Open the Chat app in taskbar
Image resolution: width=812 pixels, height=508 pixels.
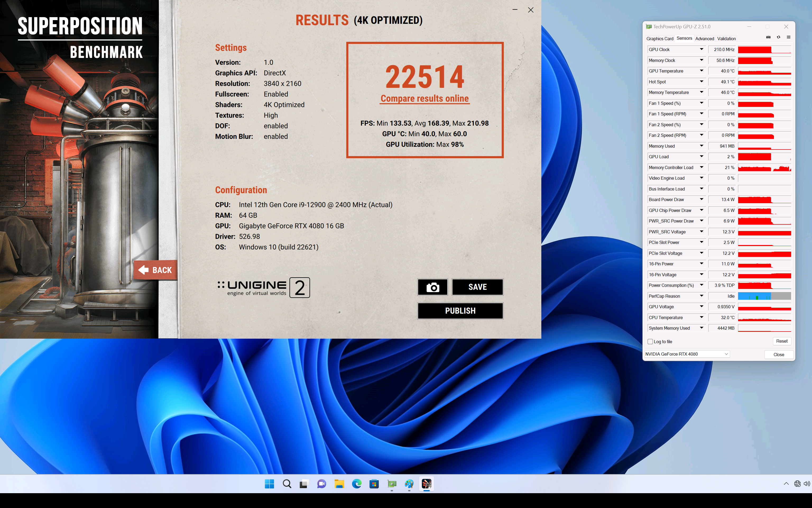pyautogui.click(x=321, y=484)
